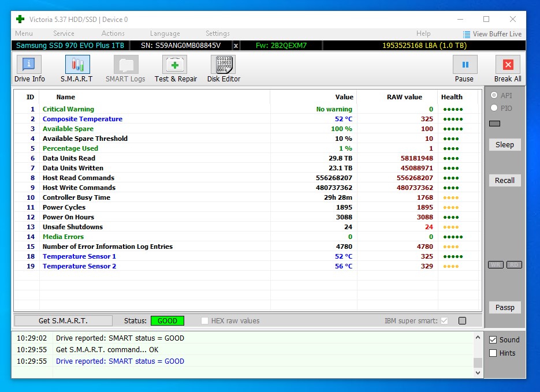Click the small gray indicator box under PIO
Viewport: 540px width, 392px height.
(494, 124)
